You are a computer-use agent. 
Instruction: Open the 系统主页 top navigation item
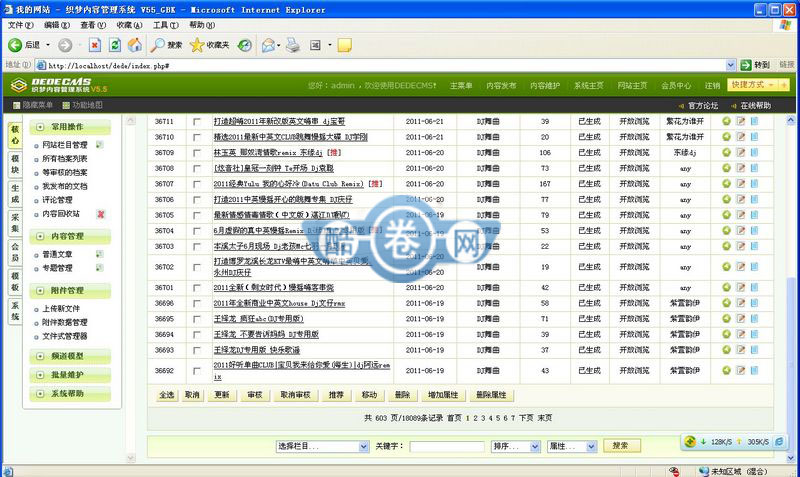coord(589,86)
